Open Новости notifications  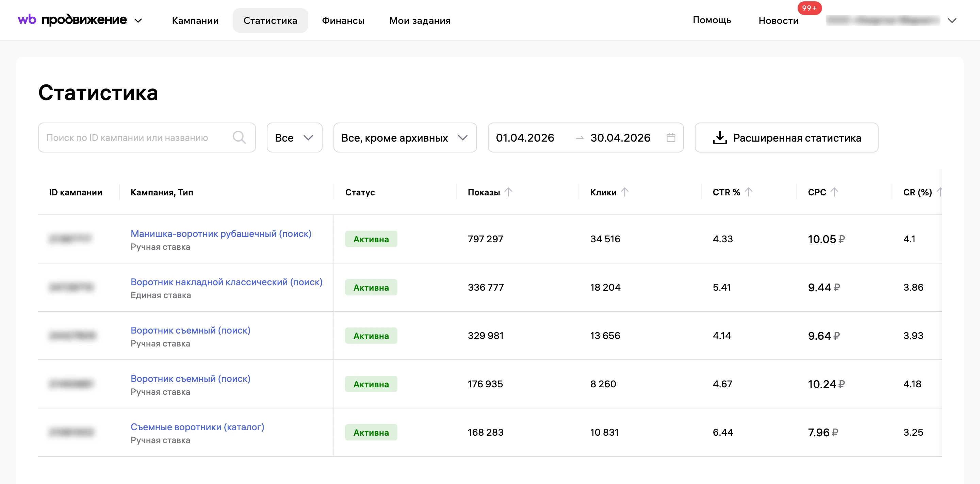pyautogui.click(x=778, y=20)
